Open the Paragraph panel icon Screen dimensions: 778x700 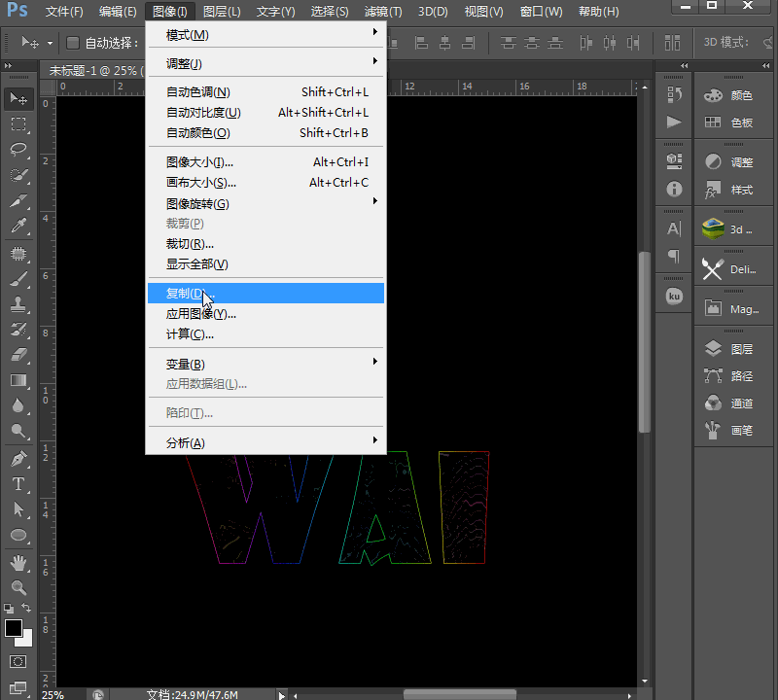[x=674, y=256]
